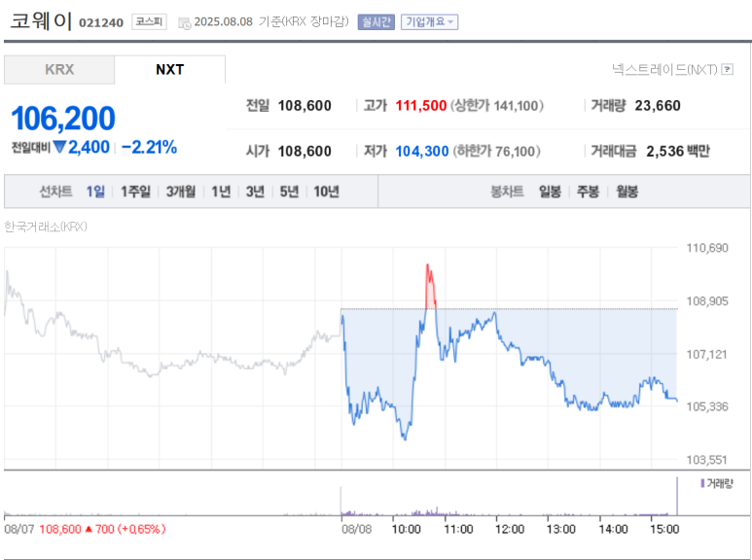The width and height of the screenshot is (752, 560).
Task: Click the stock name 코웨이
Action: point(41,21)
